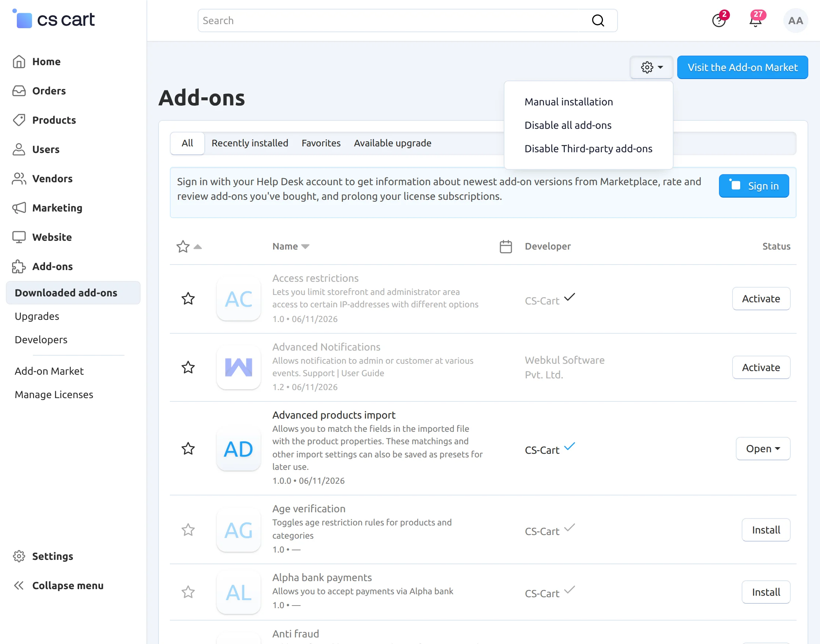The height and width of the screenshot is (644, 820).
Task: Click the Users person icon
Action: tap(19, 149)
